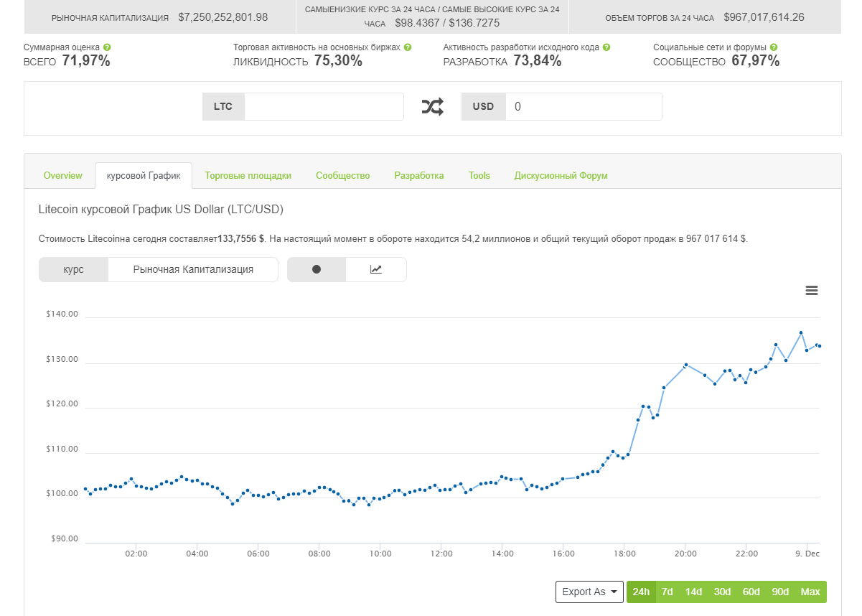Open the Дискусионный Форум tab
Viewport: 862px width, 616px height.
tap(561, 176)
